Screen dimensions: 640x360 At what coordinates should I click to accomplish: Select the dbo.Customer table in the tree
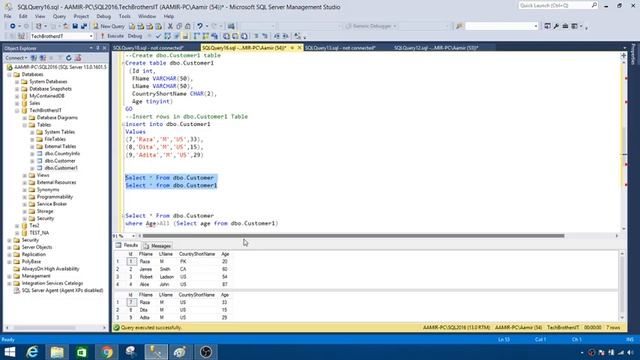(x=60, y=161)
